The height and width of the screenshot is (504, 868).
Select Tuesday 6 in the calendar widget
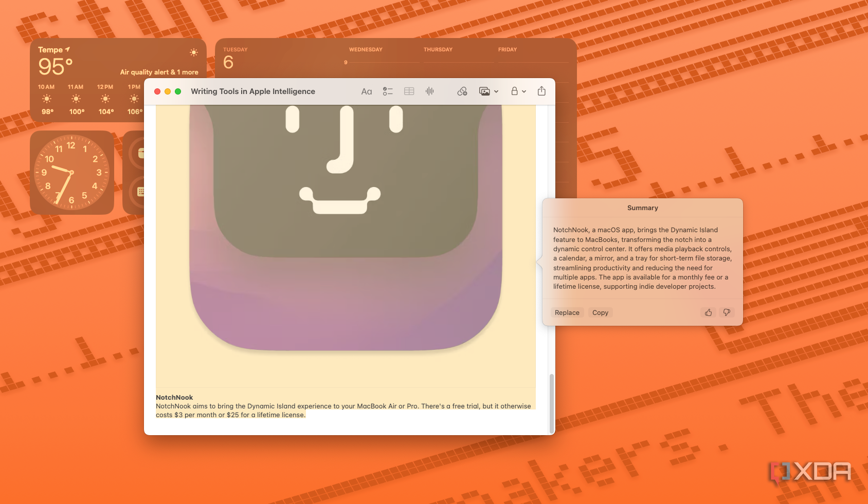[228, 62]
